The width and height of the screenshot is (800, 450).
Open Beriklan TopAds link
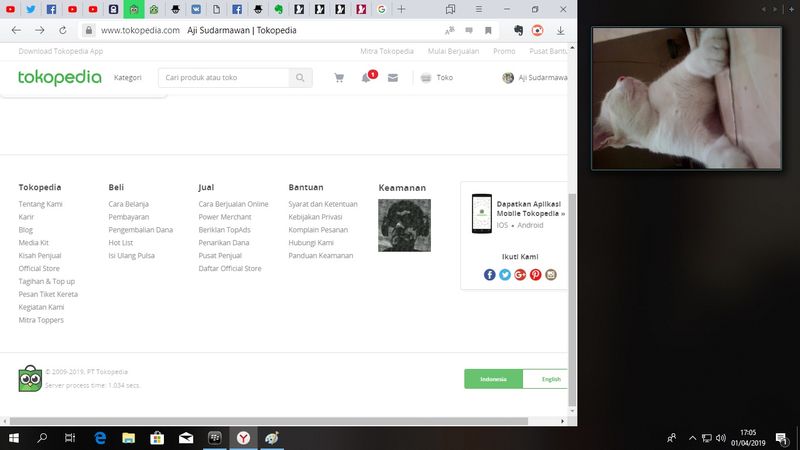pyautogui.click(x=224, y=230)
